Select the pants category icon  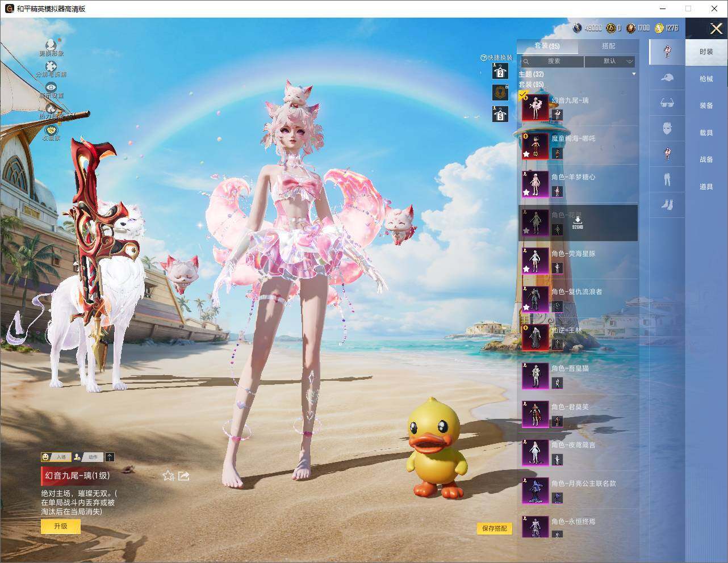point(667,179)
